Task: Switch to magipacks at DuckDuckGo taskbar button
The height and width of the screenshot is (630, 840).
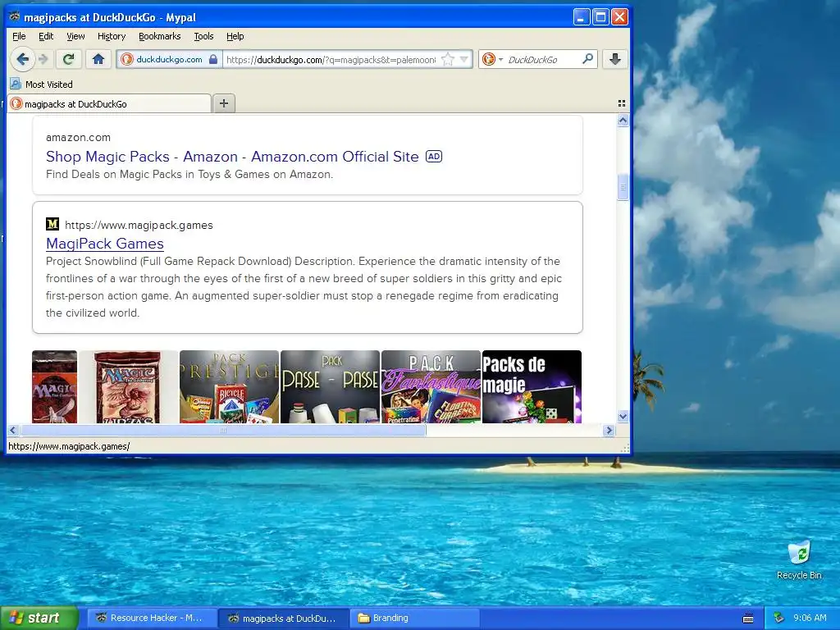Action: (283, 619)
